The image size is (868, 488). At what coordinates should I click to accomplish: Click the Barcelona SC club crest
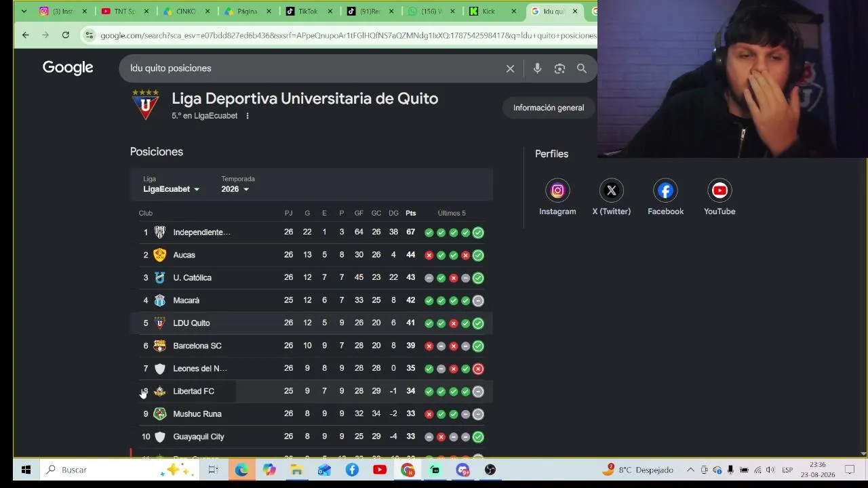159,346
